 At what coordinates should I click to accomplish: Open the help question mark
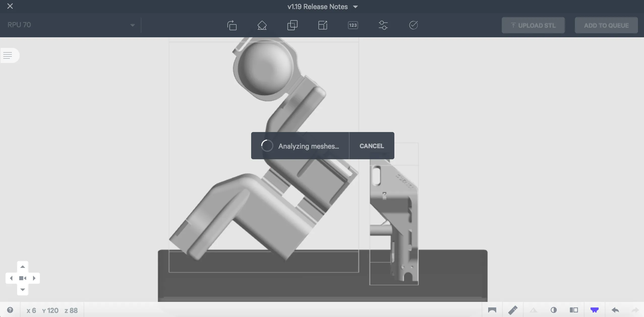coord(10,310)
